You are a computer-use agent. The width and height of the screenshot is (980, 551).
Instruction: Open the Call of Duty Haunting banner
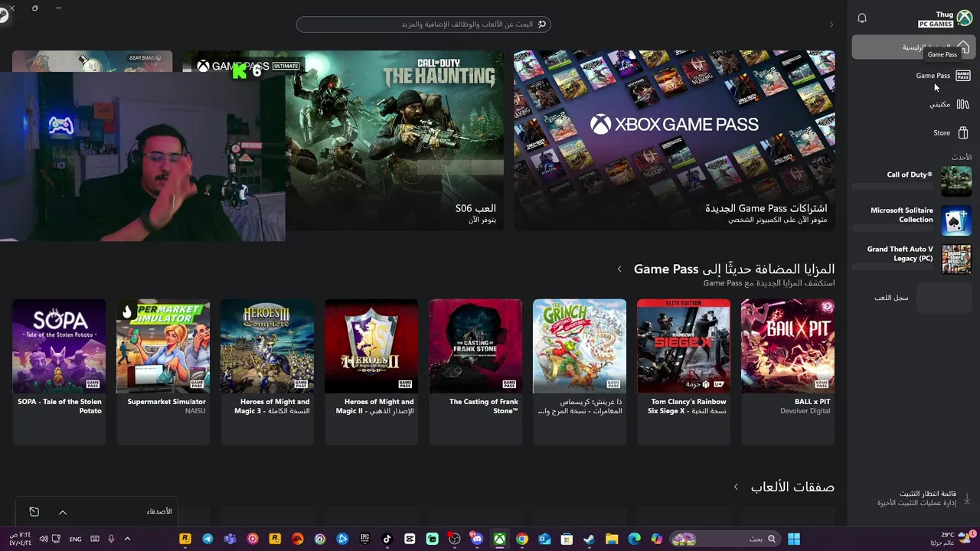pos(394,140)
